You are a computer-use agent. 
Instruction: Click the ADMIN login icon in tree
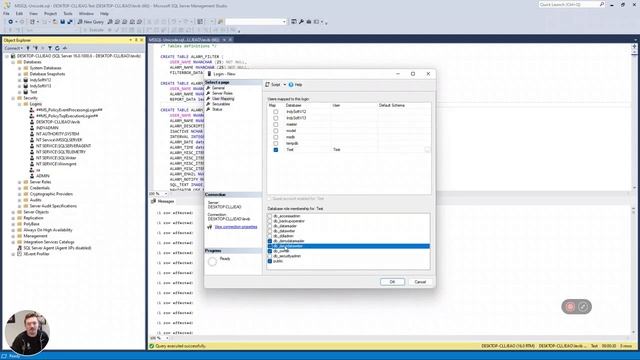[32, 176]
